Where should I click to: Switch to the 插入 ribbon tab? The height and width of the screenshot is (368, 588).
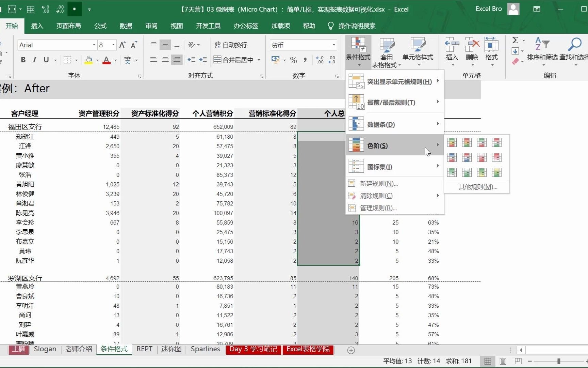(37, 26)
